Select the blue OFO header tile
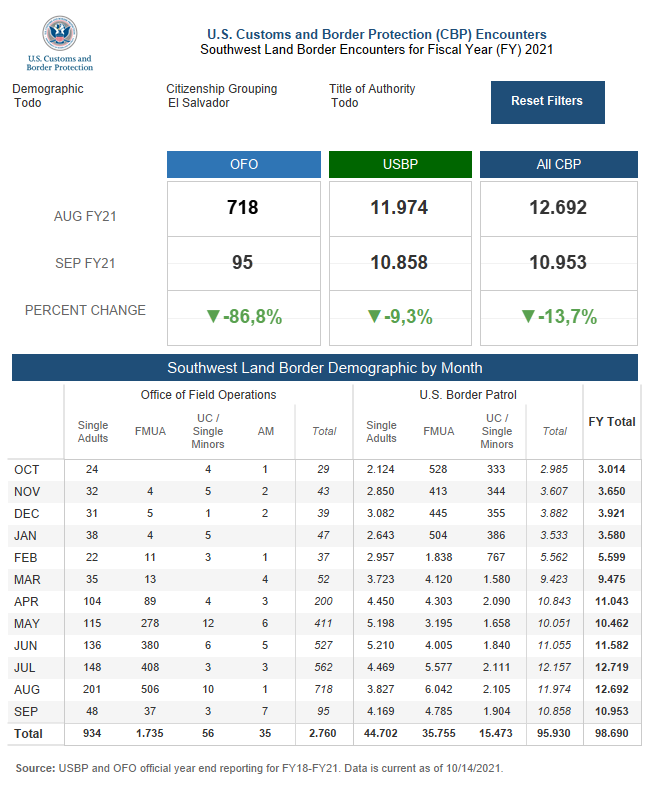This screenshot has height=800, width=650. click(x=243, y=165)
